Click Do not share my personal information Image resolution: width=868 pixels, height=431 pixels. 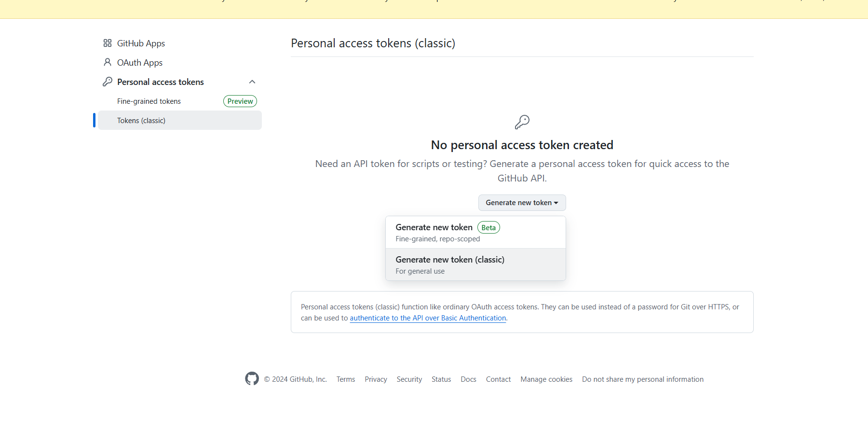click(642, 379)
